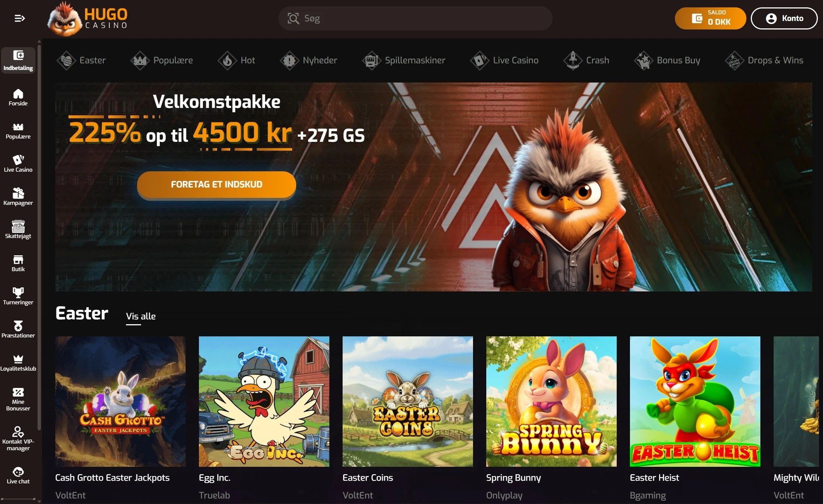The image size is (823, 504).
Task: Click the Drops & Wins category icon
Action: (734, 60)
